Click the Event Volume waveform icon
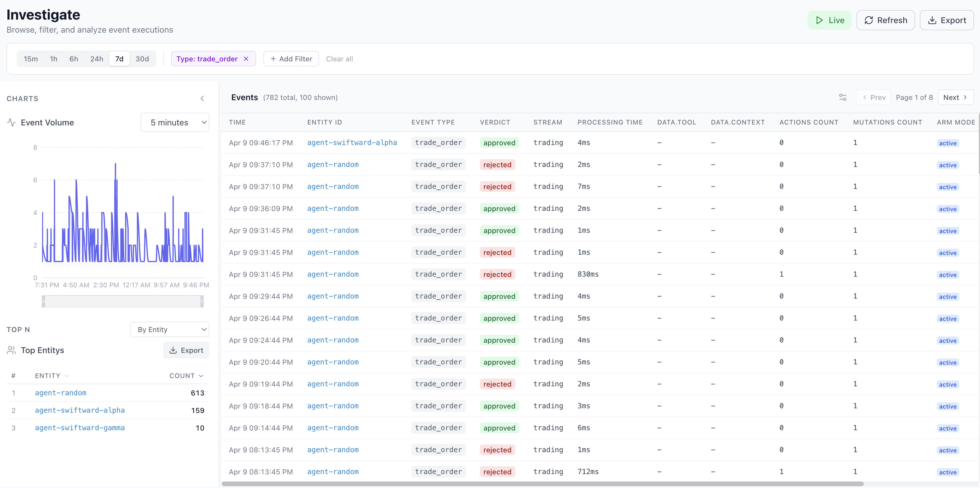The height and width of the screenshot is (488, 980). [x=11, y=122]
